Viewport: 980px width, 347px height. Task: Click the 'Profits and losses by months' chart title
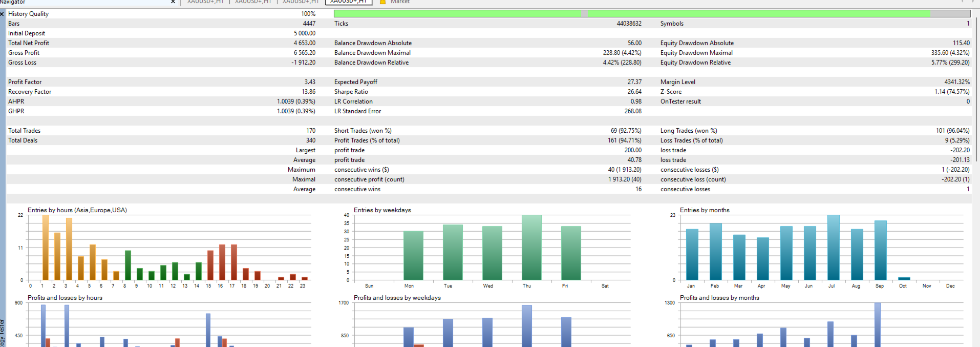click(719, 298)
